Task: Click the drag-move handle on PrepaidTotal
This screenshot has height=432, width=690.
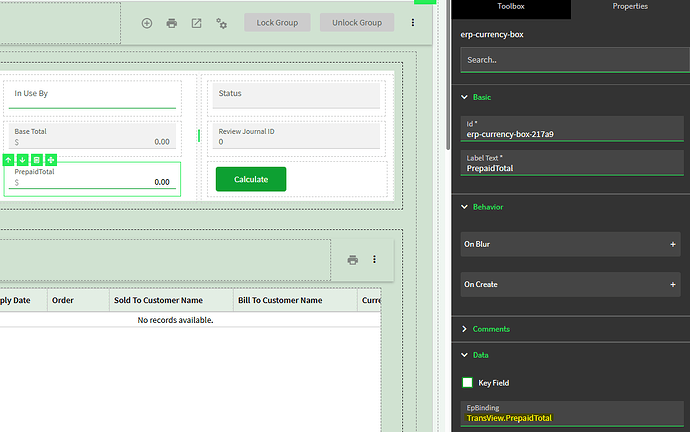Action: click(51, 160)
